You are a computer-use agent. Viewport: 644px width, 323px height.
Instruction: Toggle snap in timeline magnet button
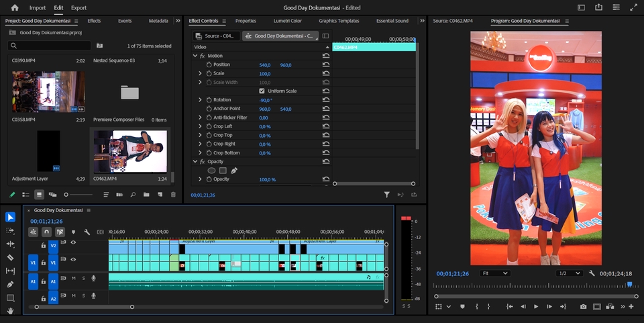[x=46, y=232]
